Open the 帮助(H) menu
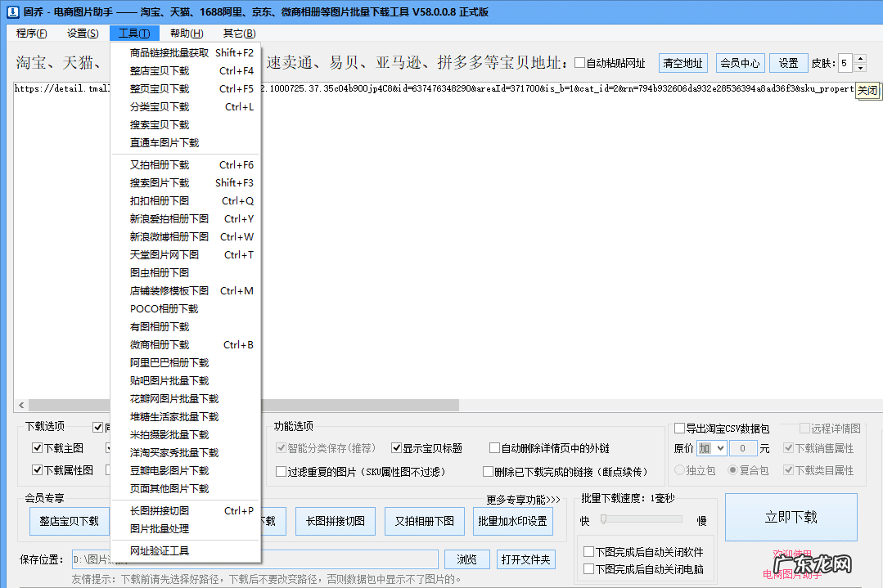Image resolution: width=883 pixels, height=588 pixels. [x=186, y=33]
